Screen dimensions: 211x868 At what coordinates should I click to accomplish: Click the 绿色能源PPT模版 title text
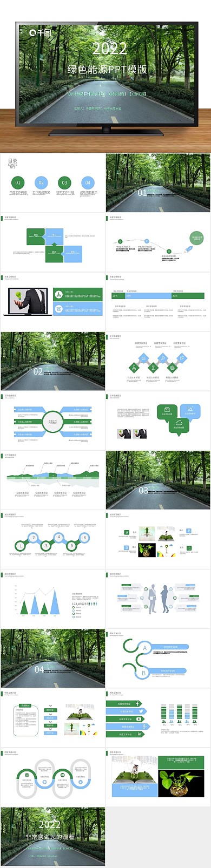107,70
